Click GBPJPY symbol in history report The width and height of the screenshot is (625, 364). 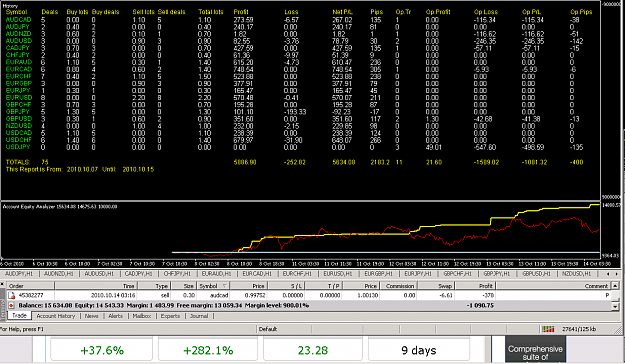click(18, 112)
